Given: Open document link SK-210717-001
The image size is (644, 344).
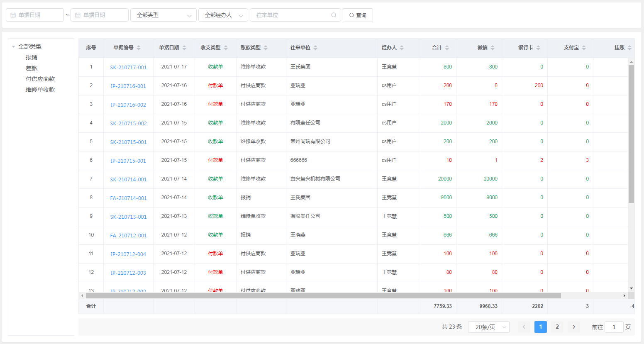Looking at the screenshot, I should tap(128, 67).
